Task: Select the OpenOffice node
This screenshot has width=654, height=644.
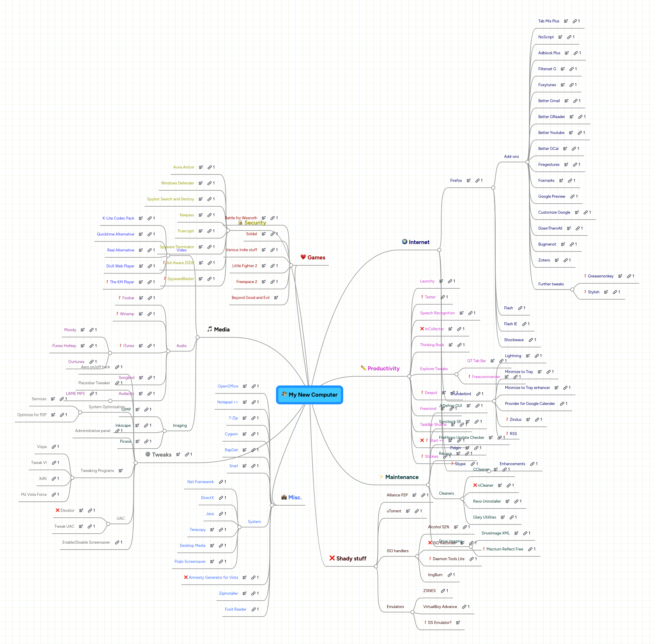Action: (228, 386)
